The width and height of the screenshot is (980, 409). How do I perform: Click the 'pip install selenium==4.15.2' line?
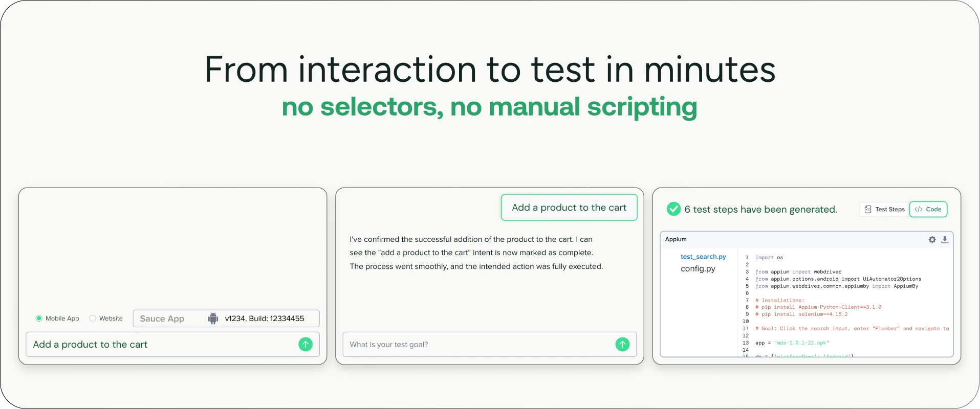coord(801,314)
